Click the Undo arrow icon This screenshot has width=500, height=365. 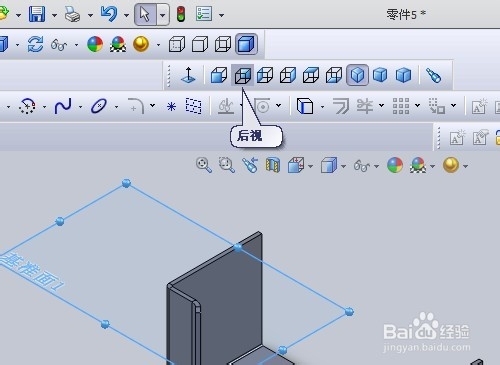point(109,14)
